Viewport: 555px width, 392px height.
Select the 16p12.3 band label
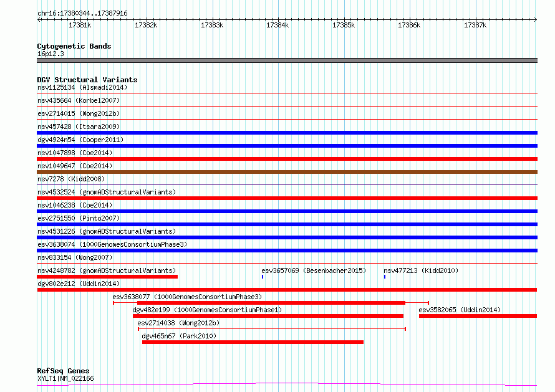click(x=51, y=54)
